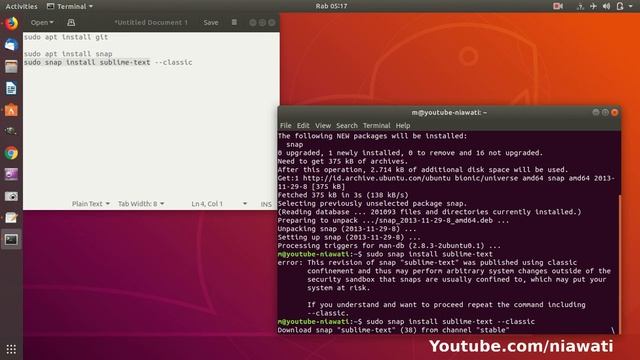Image resolution: width=640 pixels, height=360 pixels.
Task: Open Firefox from the dock
Action: click(11, 23)
